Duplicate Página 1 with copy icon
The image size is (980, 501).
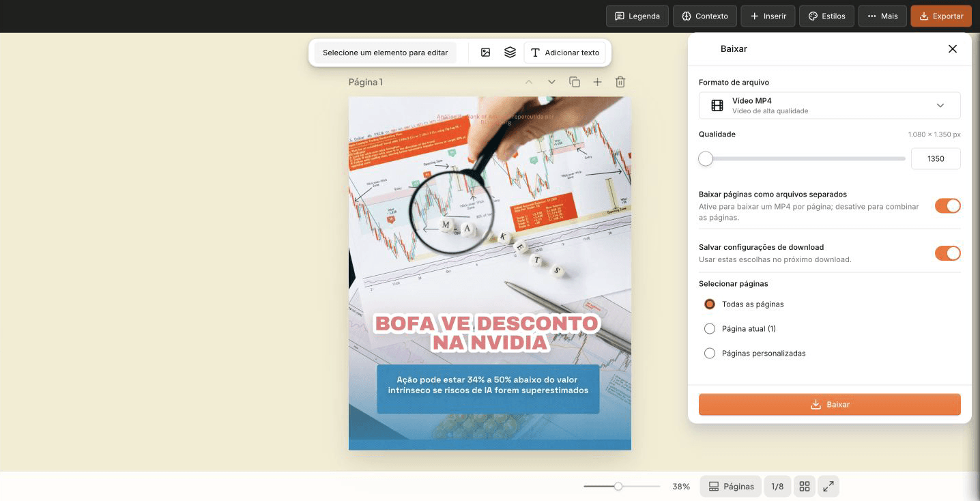(x=575, y=82)
